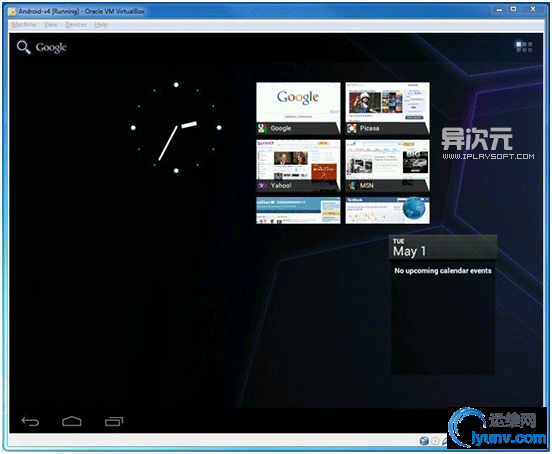Open the Machine menu in VirtualBox
552x454 pixels.
pyautogui.click(x=24, y=25)
